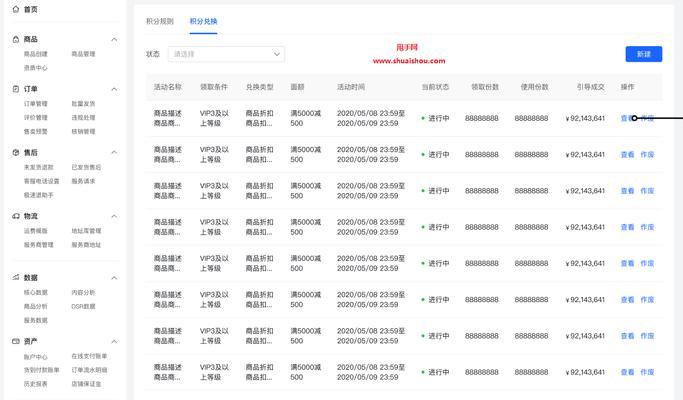Open 核销管理 menu item
The height and width of the screenshot is (400, 683).
click(83, 132)
